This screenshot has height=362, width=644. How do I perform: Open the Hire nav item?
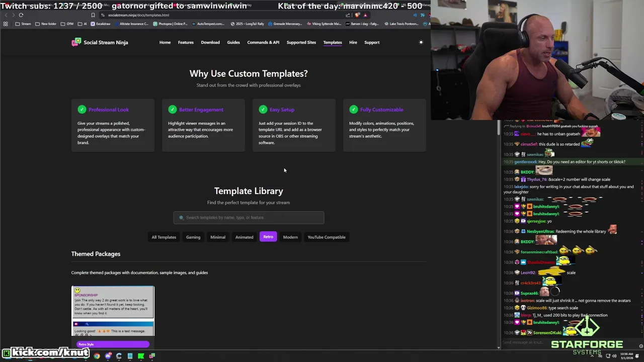pyautogui.click(x=353, y=42)
